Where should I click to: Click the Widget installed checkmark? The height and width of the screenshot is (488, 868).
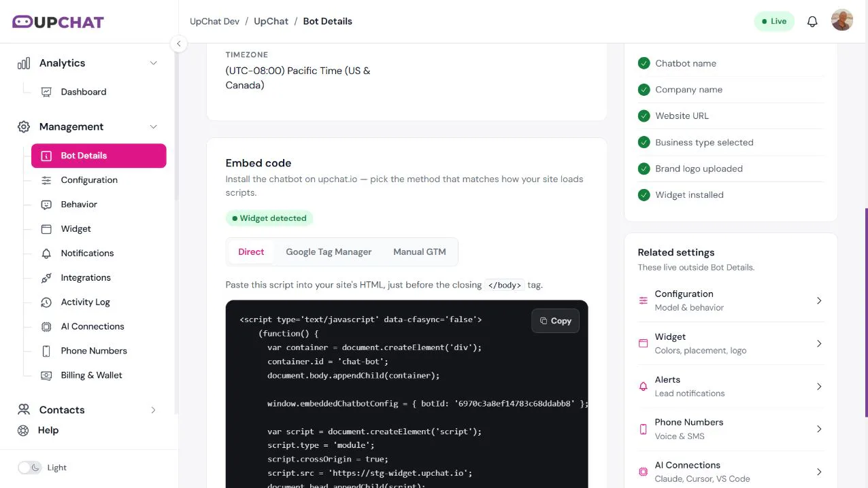[x=644, y=195]
